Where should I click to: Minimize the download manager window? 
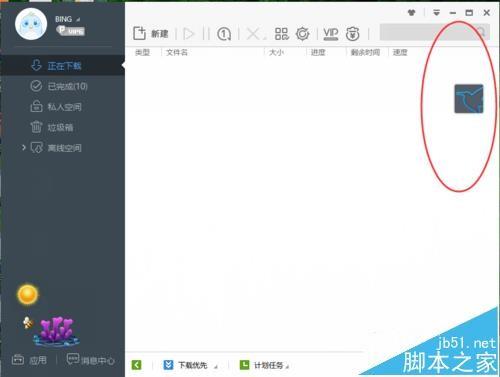pos(453,13)
